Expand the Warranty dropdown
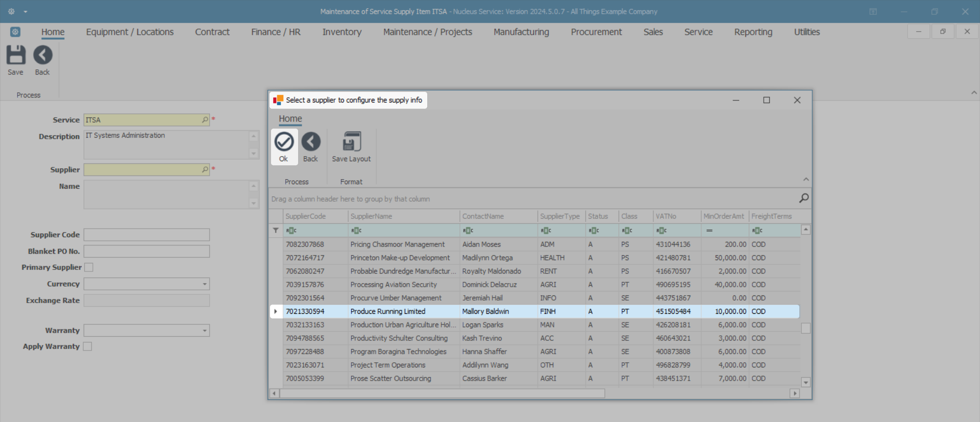The width and height of the screenshot is (980, 422). (204, 331)
